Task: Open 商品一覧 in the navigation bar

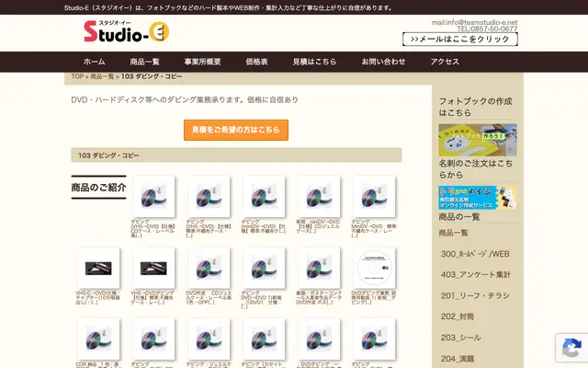Action: coord(145,62)
